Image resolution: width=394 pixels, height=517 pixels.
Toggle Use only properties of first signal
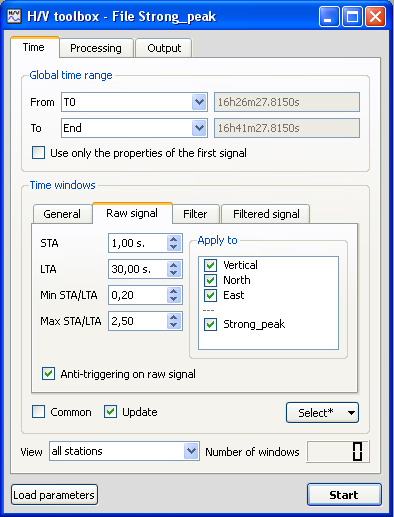[x=38, y=153]
